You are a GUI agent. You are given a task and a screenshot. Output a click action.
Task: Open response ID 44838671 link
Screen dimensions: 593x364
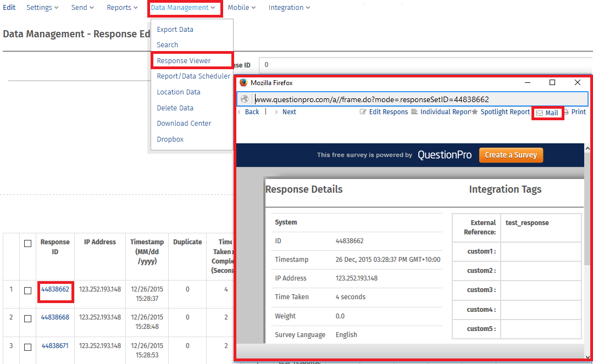(x=55, y=345)
